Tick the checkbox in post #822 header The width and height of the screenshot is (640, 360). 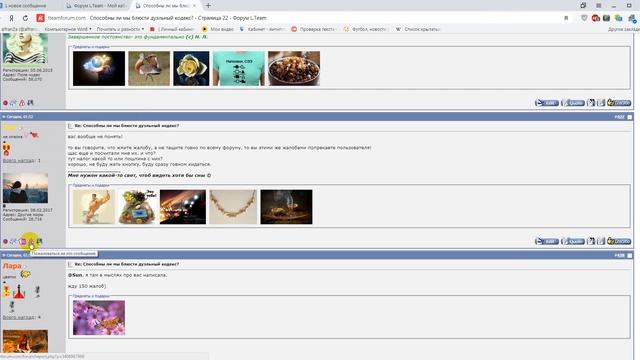[x=630, y=117]
